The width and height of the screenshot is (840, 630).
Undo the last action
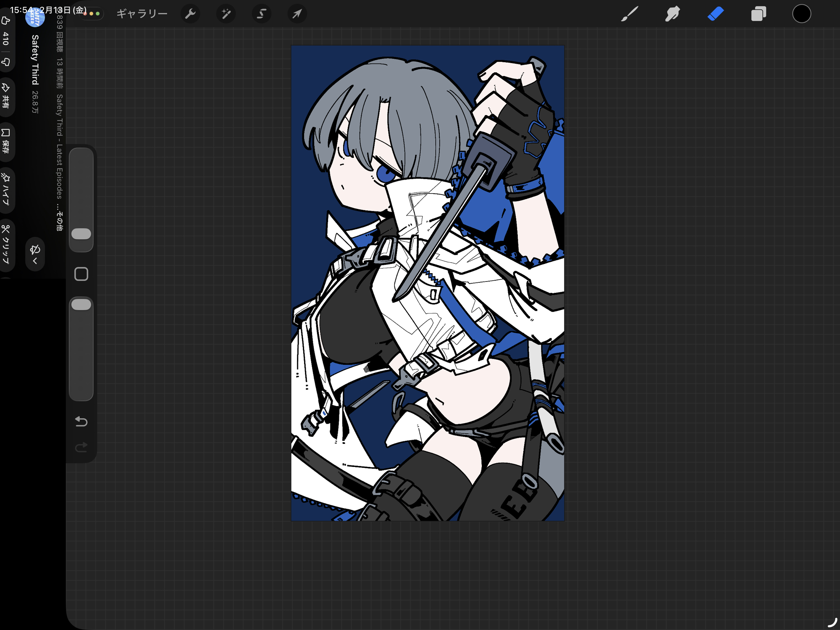[81, 421]
